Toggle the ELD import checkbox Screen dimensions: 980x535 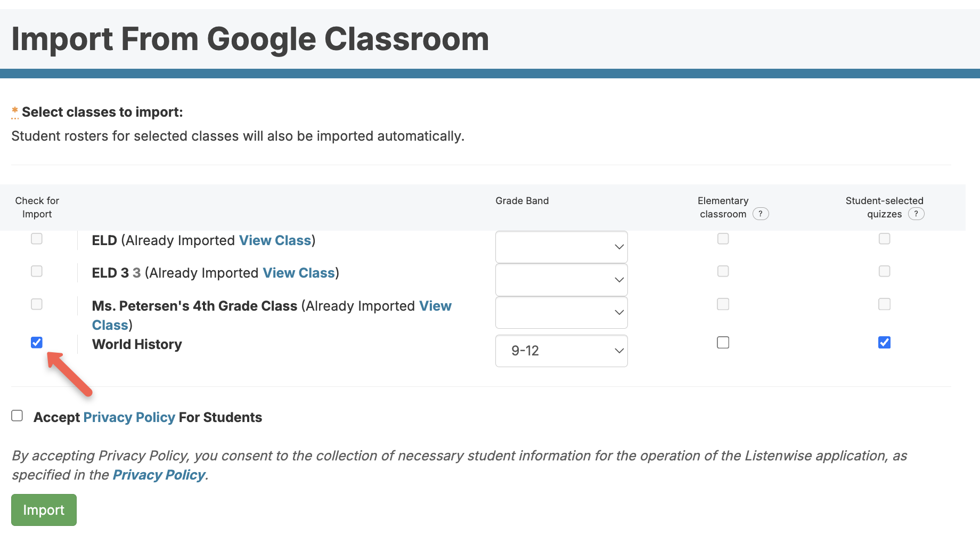pyautogui.click(x=37, y=239)
